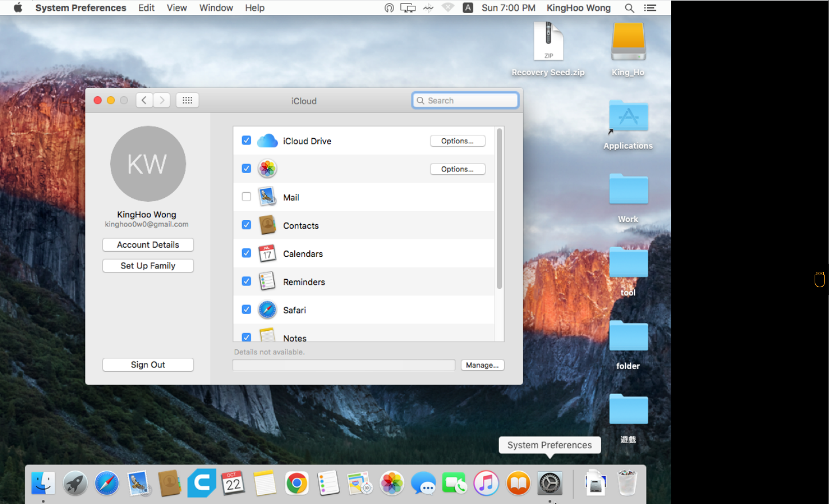Open the Calendar icon showing 22 in Dock
The height and width of the screenshot is (504, 829).
click(x=233, y=483)
